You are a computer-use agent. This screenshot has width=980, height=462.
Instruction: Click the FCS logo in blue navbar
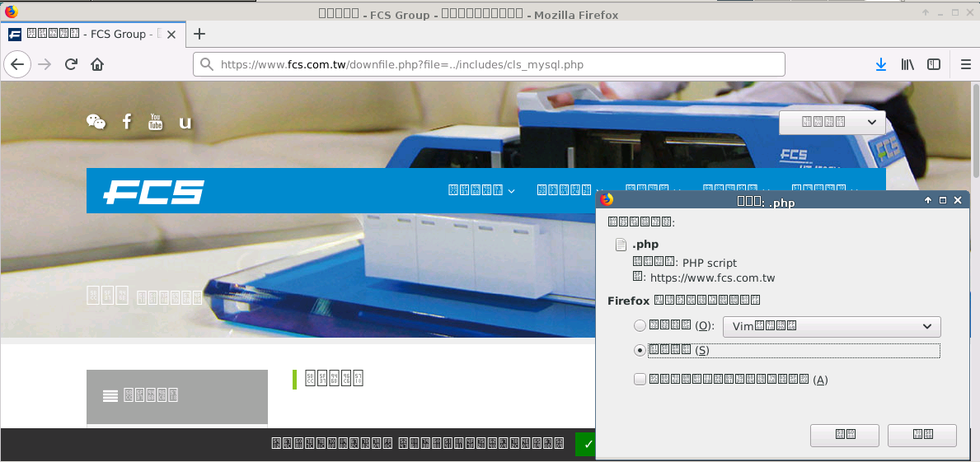[154, 192]
